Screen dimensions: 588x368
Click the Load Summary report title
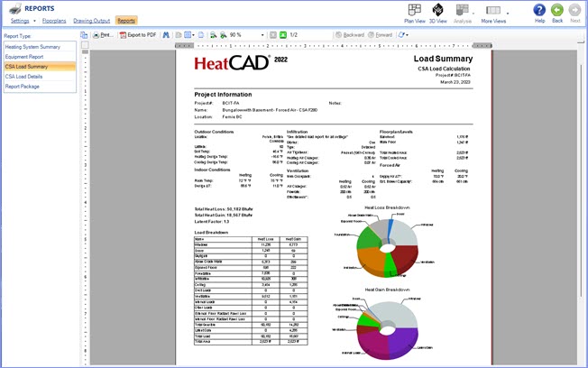click(443, 59)
